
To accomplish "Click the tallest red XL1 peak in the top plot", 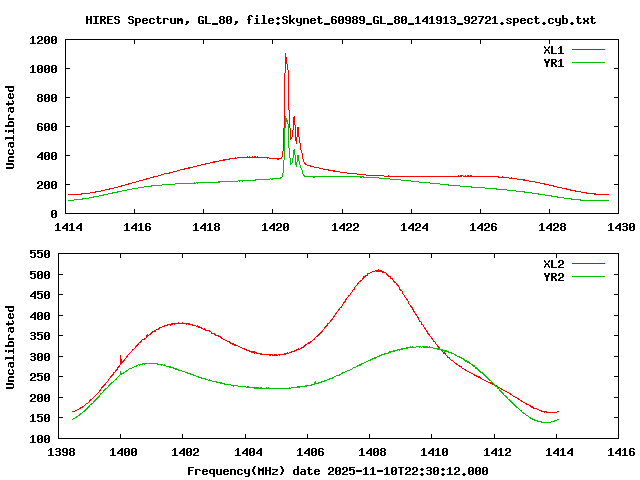I will point(285,56).
